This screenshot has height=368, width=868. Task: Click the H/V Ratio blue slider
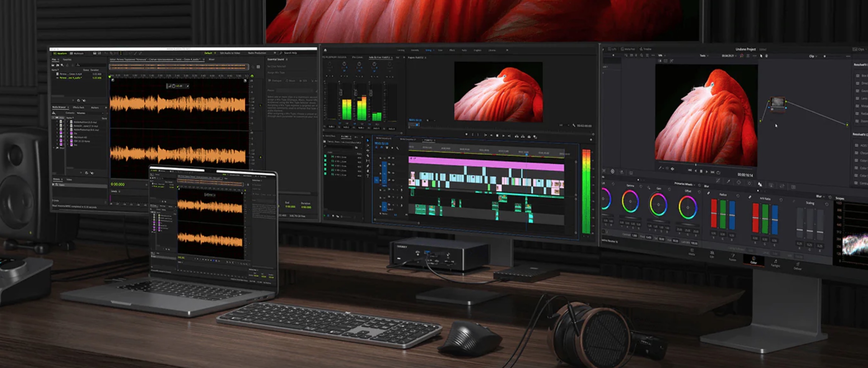coord(775,220)
